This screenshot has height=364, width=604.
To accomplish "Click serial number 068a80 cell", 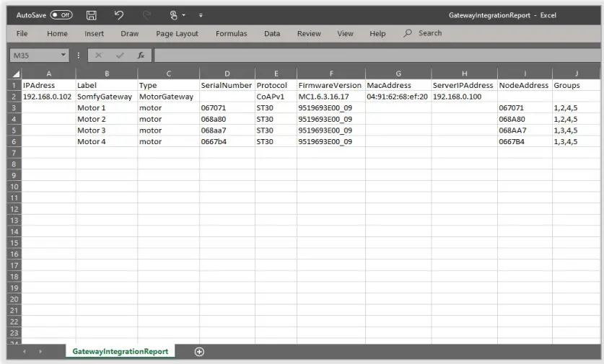I will pyautogui.click(x=227, y=119).
